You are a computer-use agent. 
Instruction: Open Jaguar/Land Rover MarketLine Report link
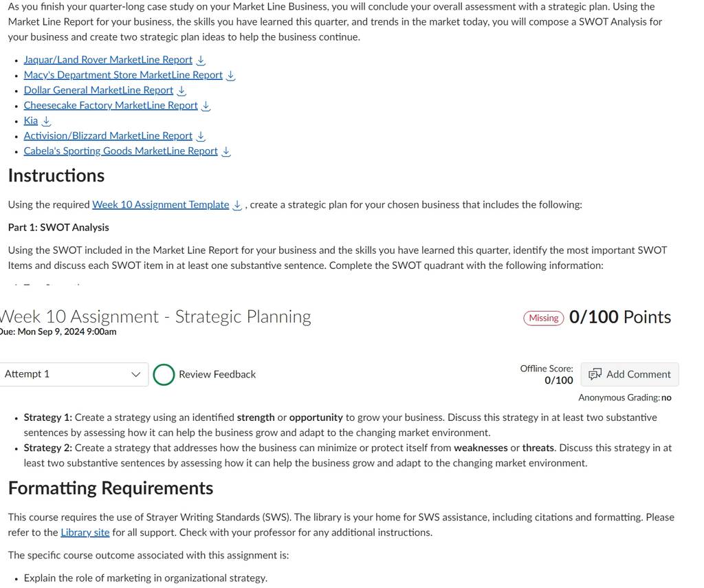108,60
